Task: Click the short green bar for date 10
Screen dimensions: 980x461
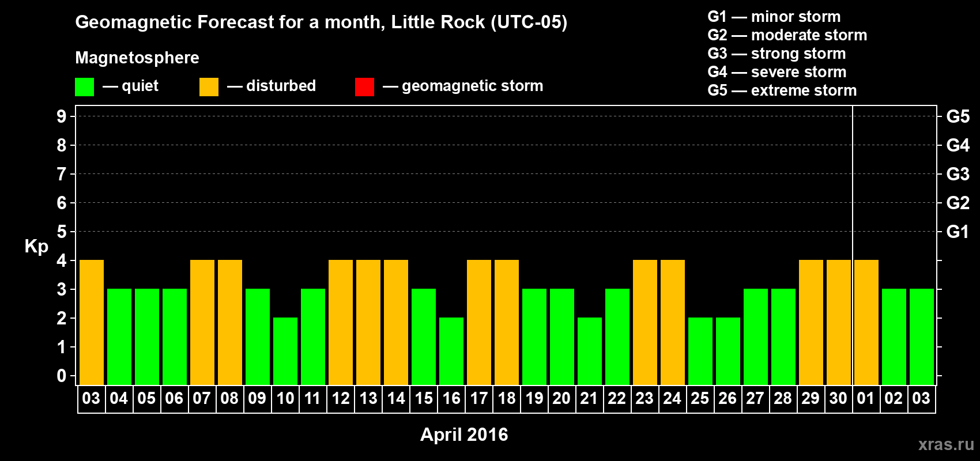Action: pos(285,352)
